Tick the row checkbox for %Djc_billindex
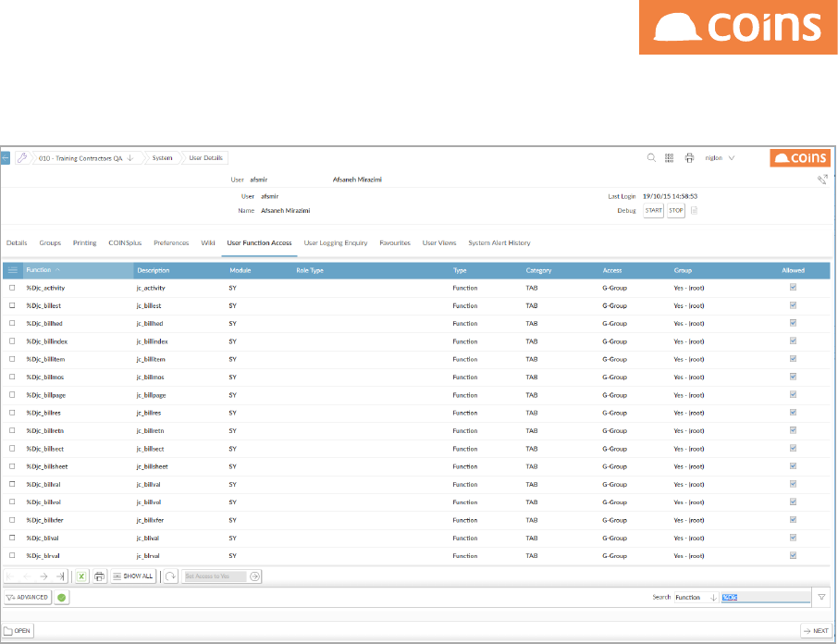 (x=12, y=341)
